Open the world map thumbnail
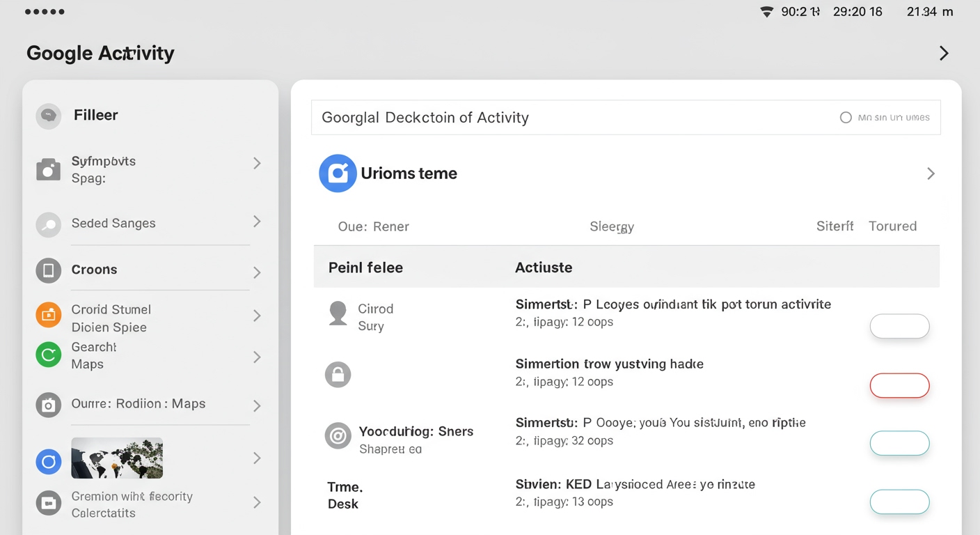Image resolution: width=980 pixels, height=535 pixels. pos(117,458)
